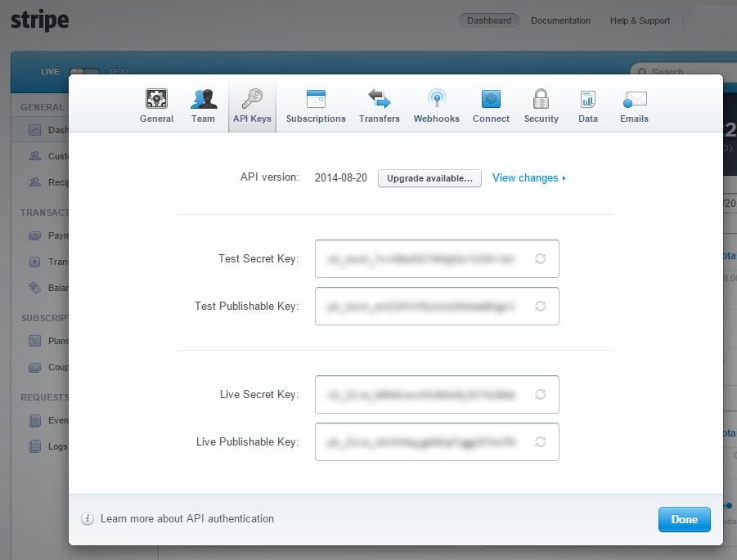The image size is (737, 560).
Task: Switch to the Webhooks tab label
Action: 437,119
